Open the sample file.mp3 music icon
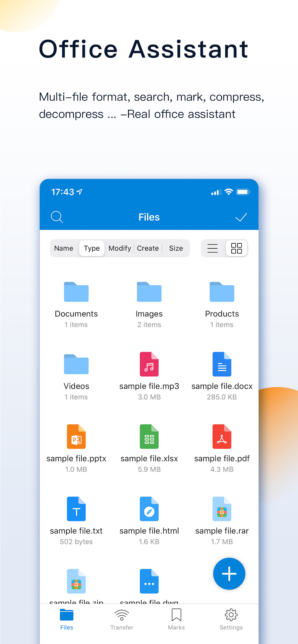298x644 pixels. tap(149, 364)
